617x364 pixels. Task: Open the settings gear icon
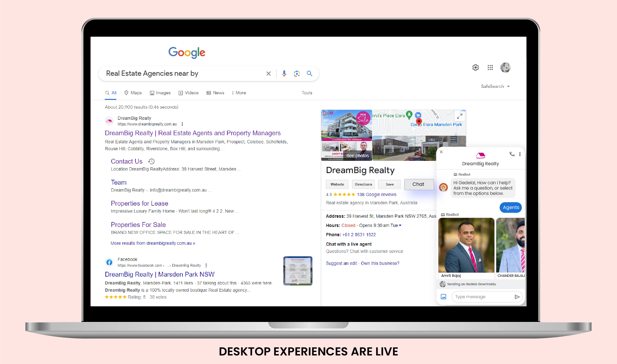click(x=475, y=67)
